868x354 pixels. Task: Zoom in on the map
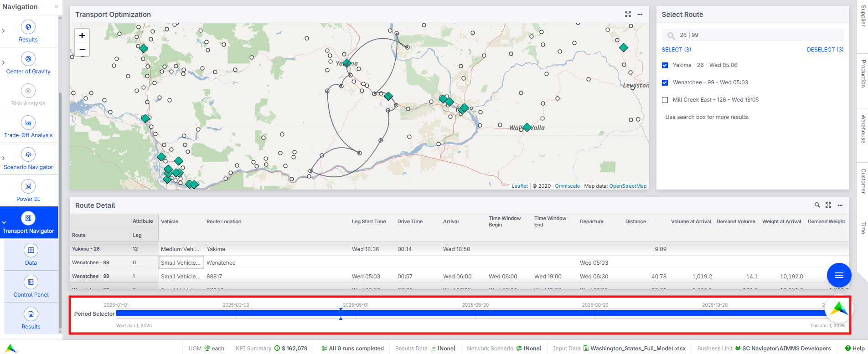coord(82,35)
